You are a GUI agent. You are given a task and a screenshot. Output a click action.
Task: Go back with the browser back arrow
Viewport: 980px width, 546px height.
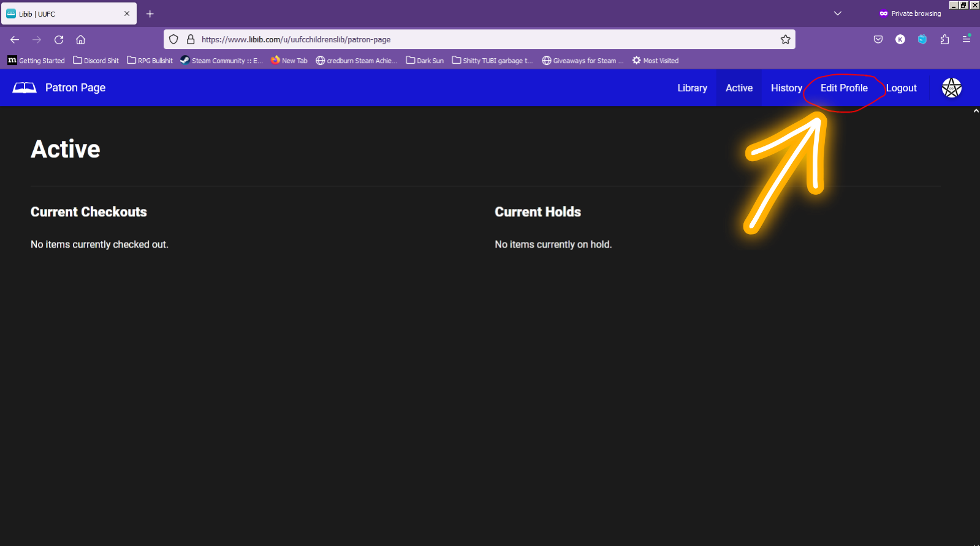tap(15, 39)
